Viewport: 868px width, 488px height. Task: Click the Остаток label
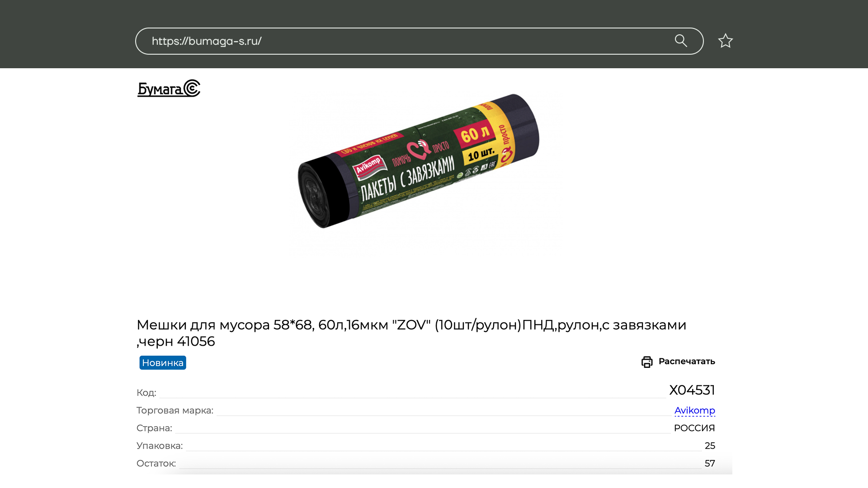coord(156,463)
